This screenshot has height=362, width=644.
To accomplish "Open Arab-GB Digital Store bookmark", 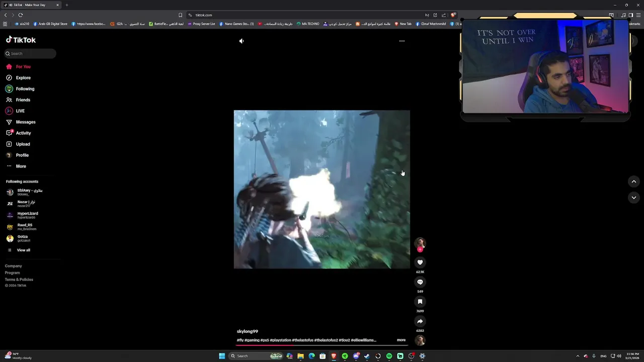I will point(50,24).
